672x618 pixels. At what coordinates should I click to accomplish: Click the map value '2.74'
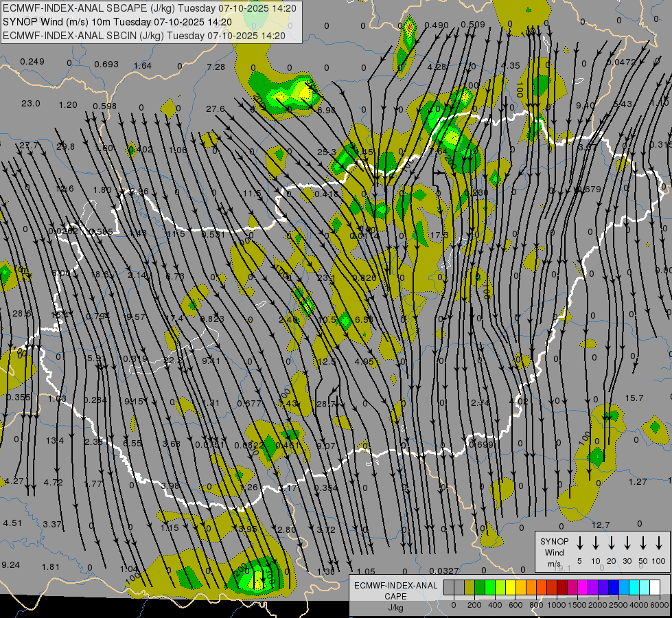tap(480, 402)
